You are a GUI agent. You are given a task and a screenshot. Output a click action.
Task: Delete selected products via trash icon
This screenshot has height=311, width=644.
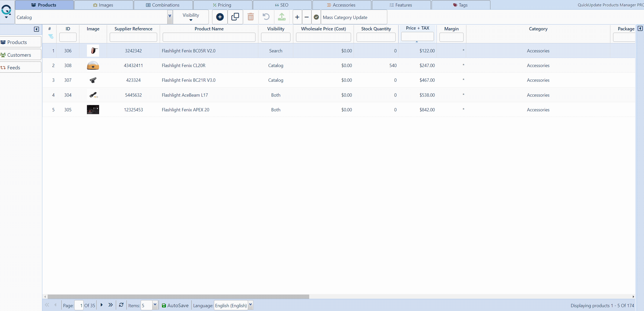pos(251,17)
